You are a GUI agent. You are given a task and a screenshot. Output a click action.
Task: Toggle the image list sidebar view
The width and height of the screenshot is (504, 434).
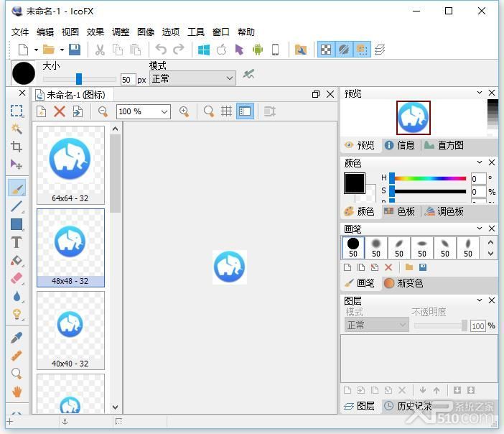[245, 111]
